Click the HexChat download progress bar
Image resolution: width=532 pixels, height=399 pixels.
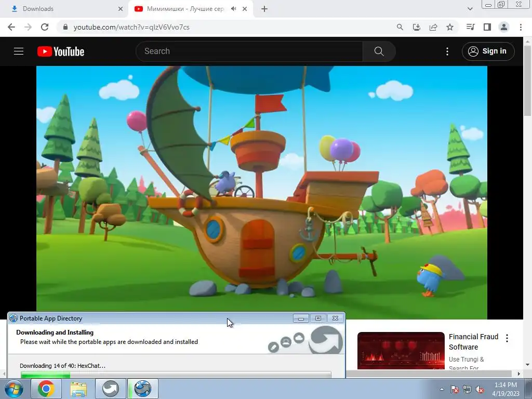pyautogui.click(x=176, y=375)
